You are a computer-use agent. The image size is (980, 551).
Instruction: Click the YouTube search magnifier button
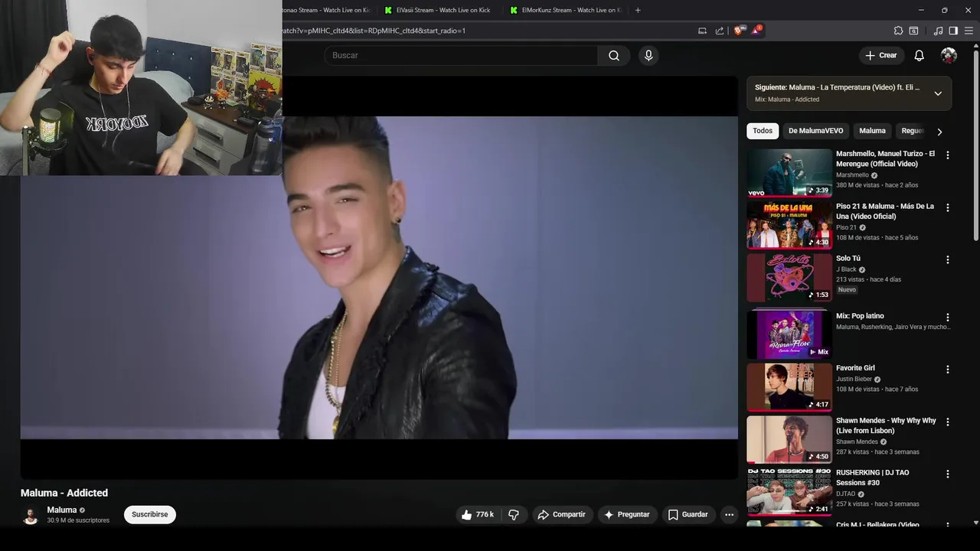614,55
